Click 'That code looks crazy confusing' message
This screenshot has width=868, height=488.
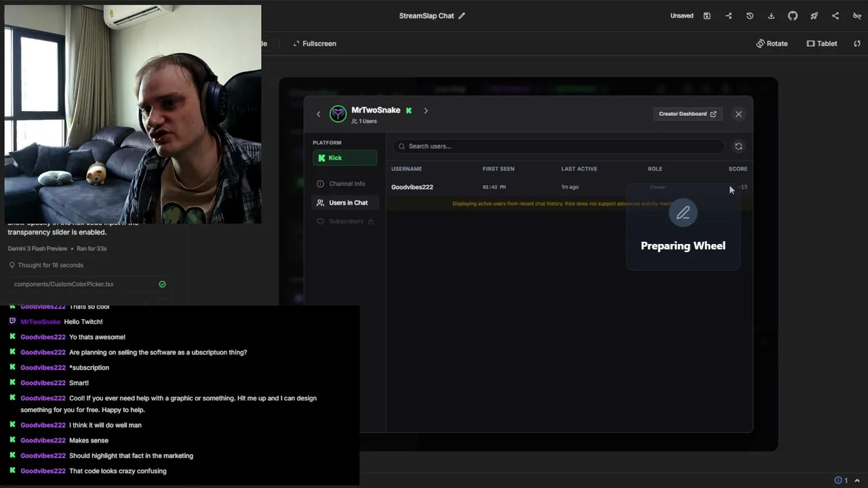click(x=117, y=471)
